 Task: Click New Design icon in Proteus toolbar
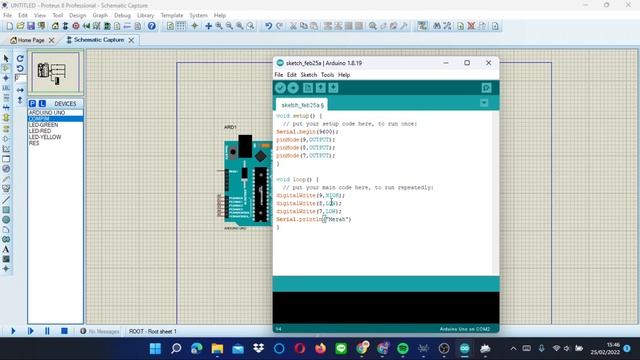point(10,26)
